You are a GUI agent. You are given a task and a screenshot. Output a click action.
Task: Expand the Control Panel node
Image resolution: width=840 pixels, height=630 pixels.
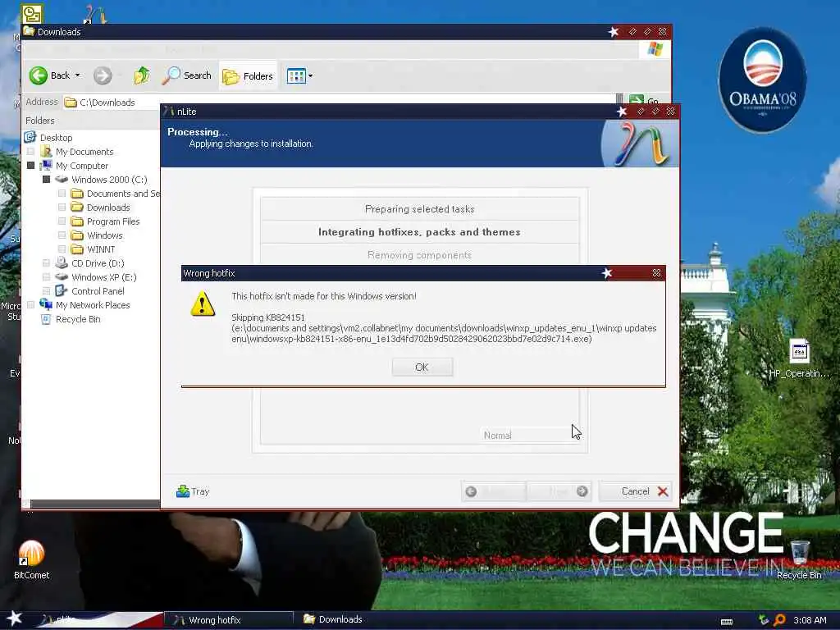pyautogui.click(x=46, y=291)
